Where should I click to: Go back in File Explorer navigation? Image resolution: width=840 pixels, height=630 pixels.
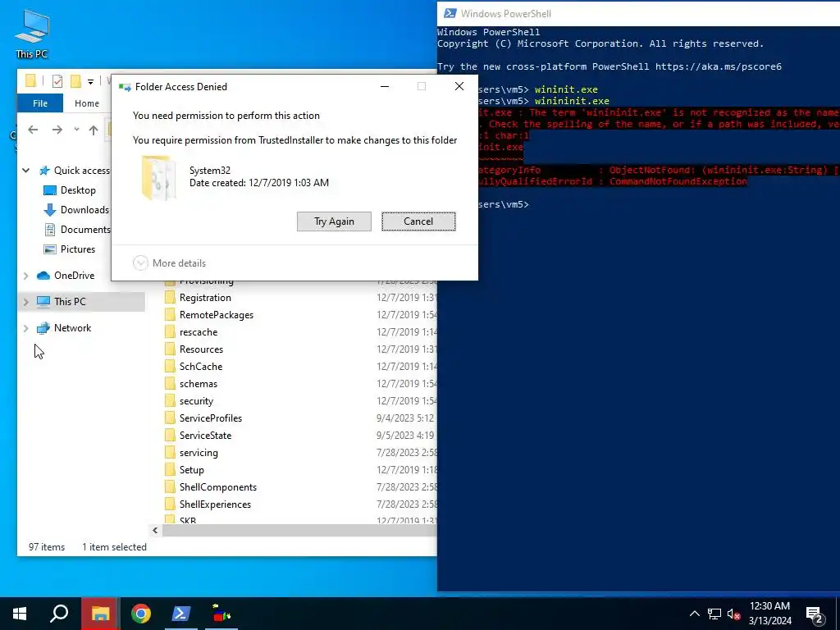coord(33,130)
